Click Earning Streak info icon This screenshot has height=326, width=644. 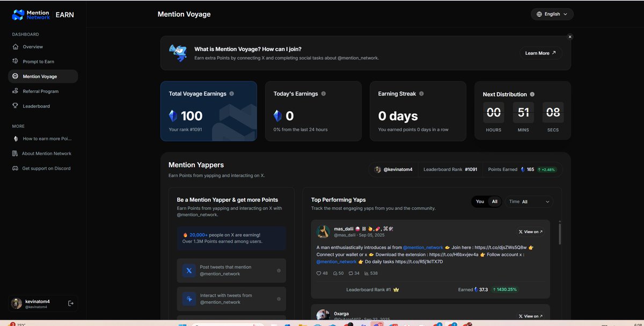click(x=421, y=93)
